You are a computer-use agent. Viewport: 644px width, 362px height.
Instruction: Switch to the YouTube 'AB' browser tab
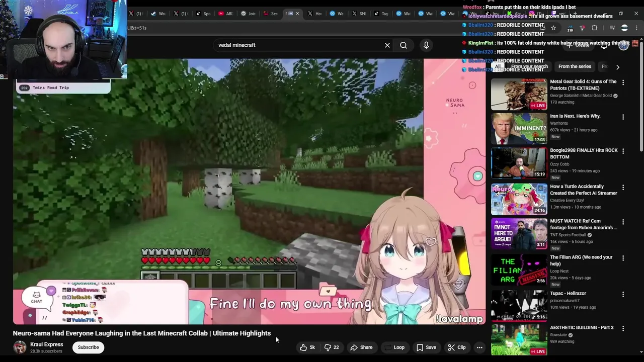click(225, 14)
